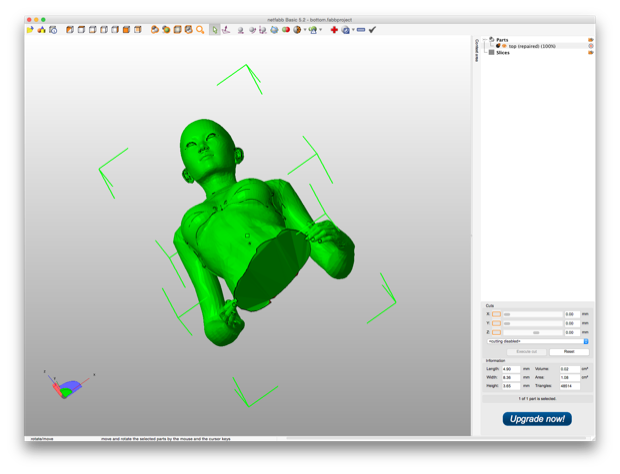Click the red and green spheres icon

tap(286, 30)
